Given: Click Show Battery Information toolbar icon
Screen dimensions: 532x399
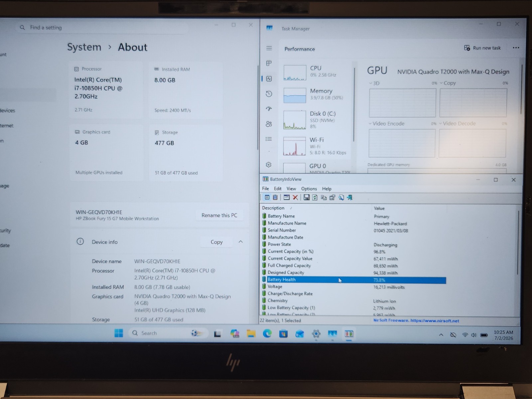Looking at the screenshot, I should click(x=267, y=198).
